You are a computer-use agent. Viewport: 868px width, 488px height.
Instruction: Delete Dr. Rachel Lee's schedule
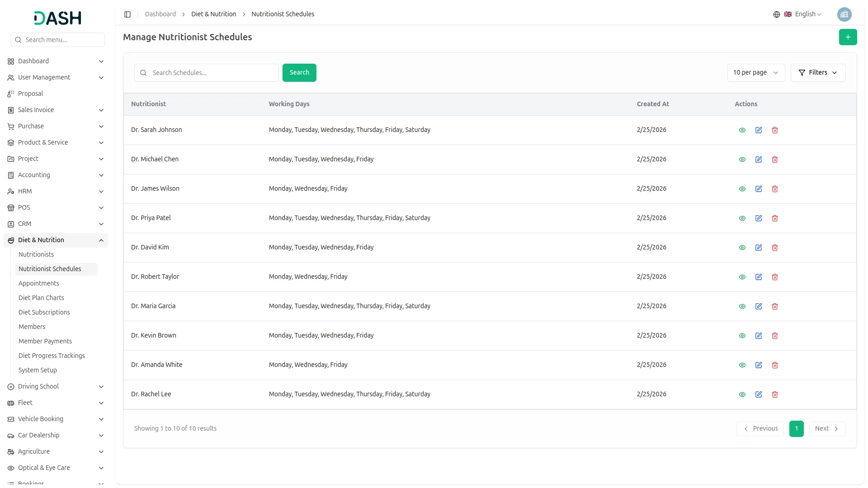click(x=775, y=394)
